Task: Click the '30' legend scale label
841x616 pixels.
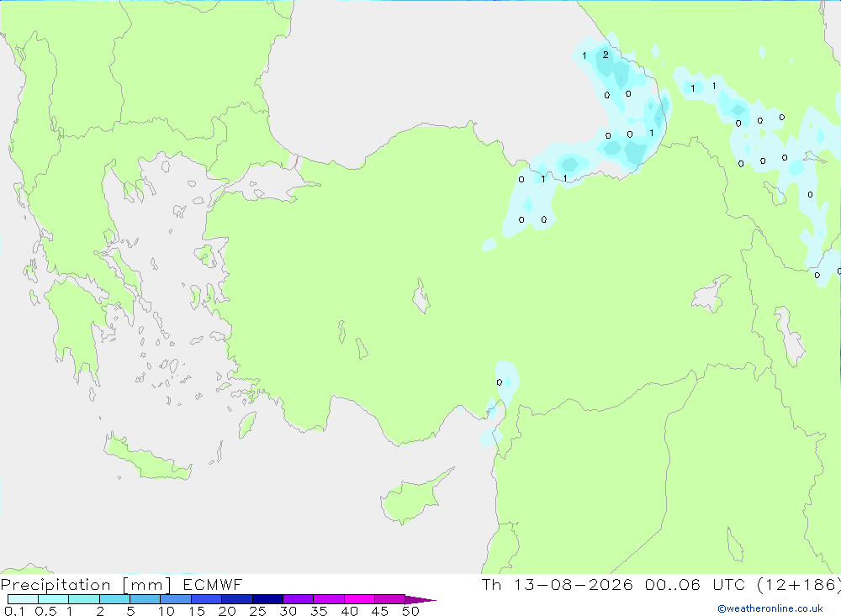Action: (x=288, y=611)
